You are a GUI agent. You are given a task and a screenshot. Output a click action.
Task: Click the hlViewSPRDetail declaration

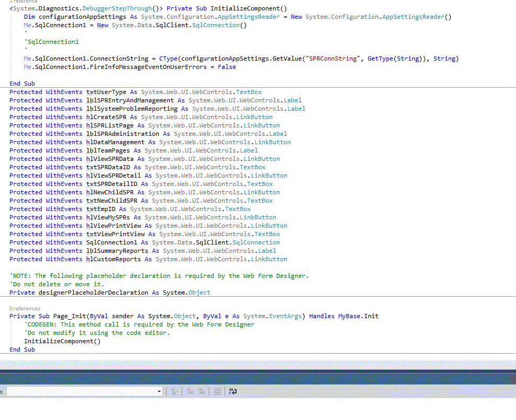tap(113, 176)
